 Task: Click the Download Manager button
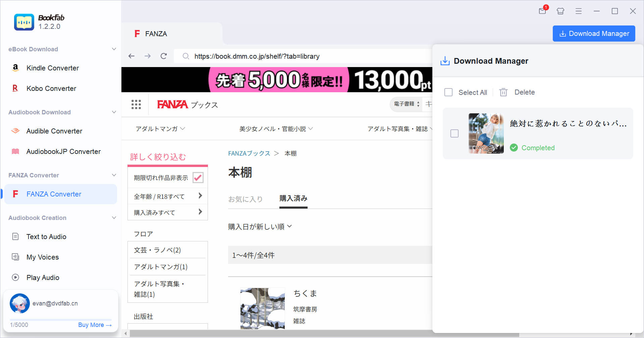[x=594, y=33]
